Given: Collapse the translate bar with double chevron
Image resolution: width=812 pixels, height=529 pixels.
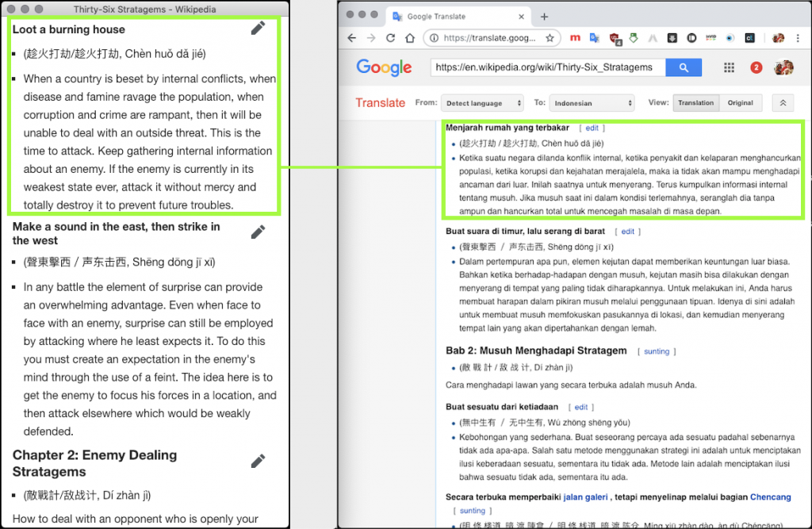Looking at the screenshot, I should [783, 103].
